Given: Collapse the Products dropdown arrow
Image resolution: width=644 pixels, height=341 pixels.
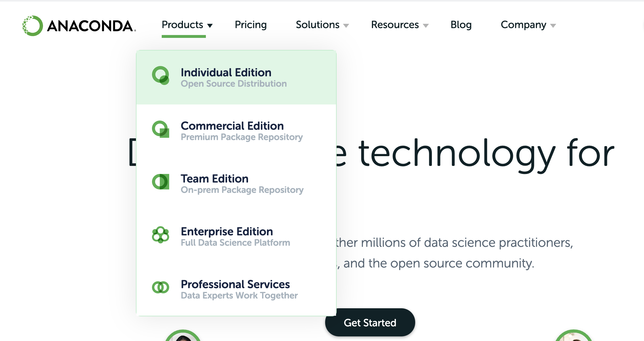Looking at the screenshot, I should pos(210,26).
